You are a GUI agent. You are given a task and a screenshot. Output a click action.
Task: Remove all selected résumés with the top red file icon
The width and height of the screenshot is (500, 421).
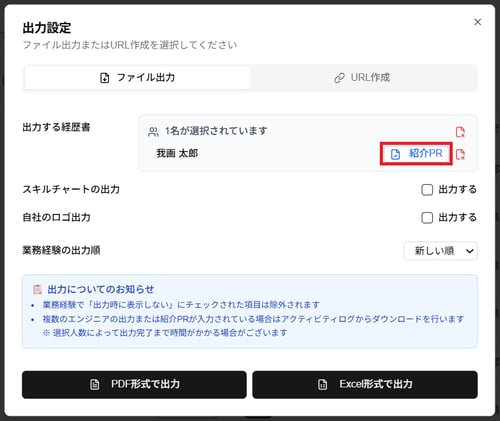coord(460,132)
